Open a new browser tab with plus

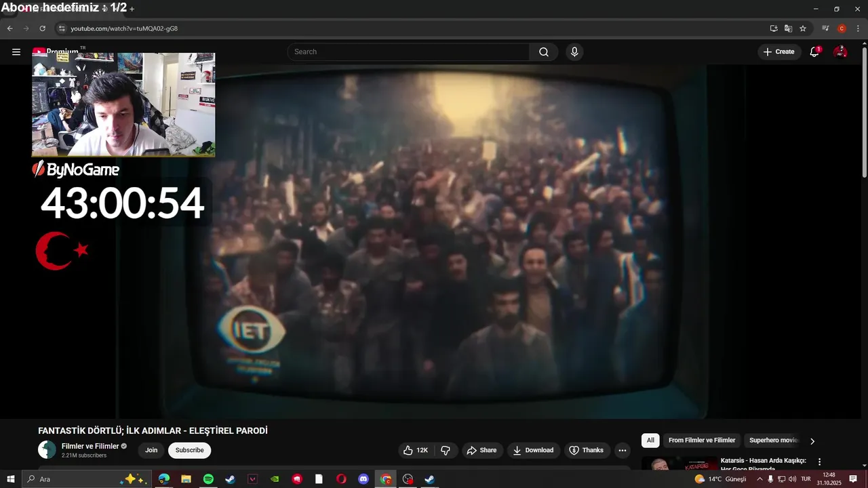point(132,9)
